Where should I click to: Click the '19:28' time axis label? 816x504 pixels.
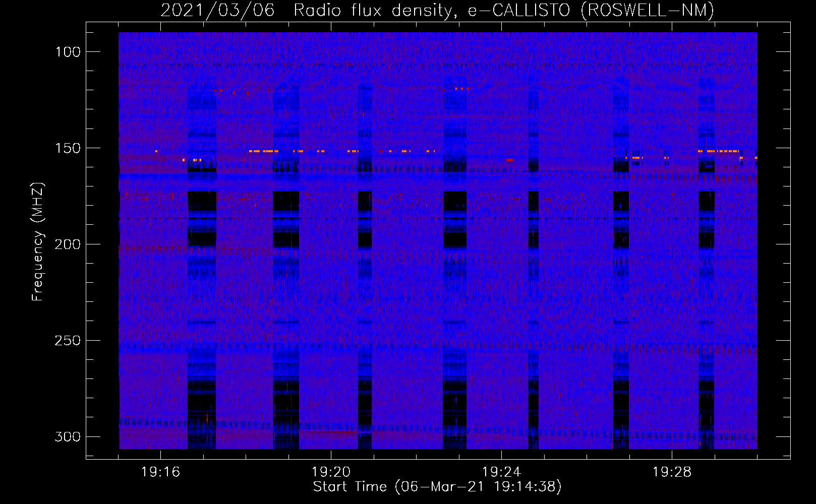click(672, 472)
